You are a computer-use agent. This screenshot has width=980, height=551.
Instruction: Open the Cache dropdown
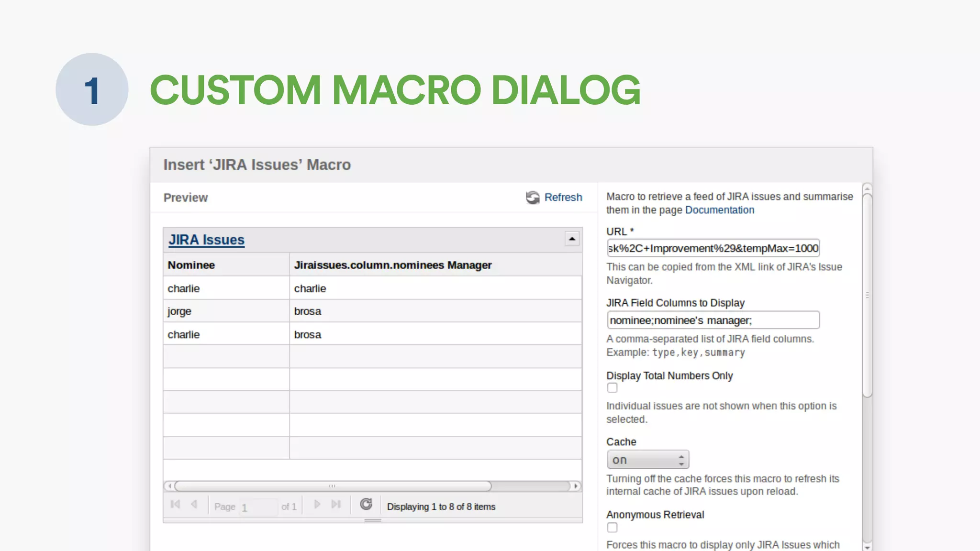648,460
